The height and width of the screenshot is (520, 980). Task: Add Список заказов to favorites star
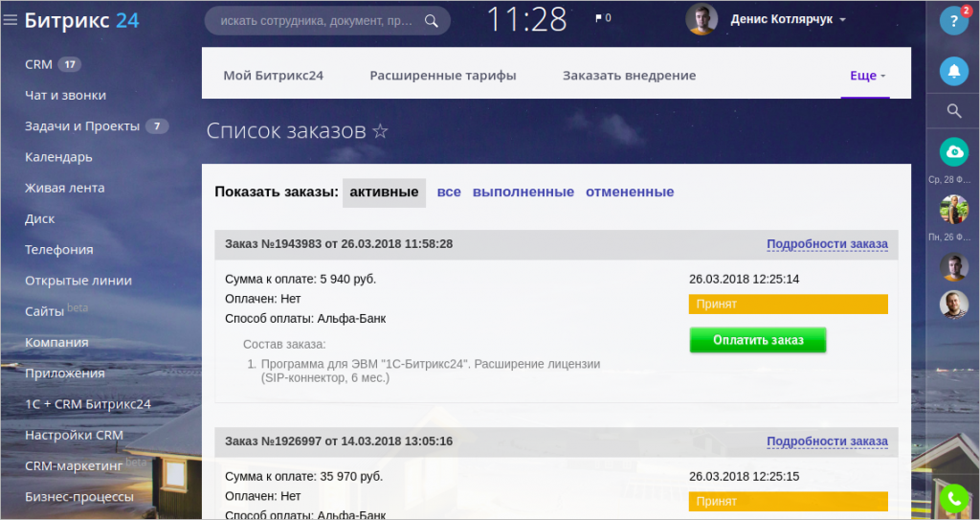380,131
